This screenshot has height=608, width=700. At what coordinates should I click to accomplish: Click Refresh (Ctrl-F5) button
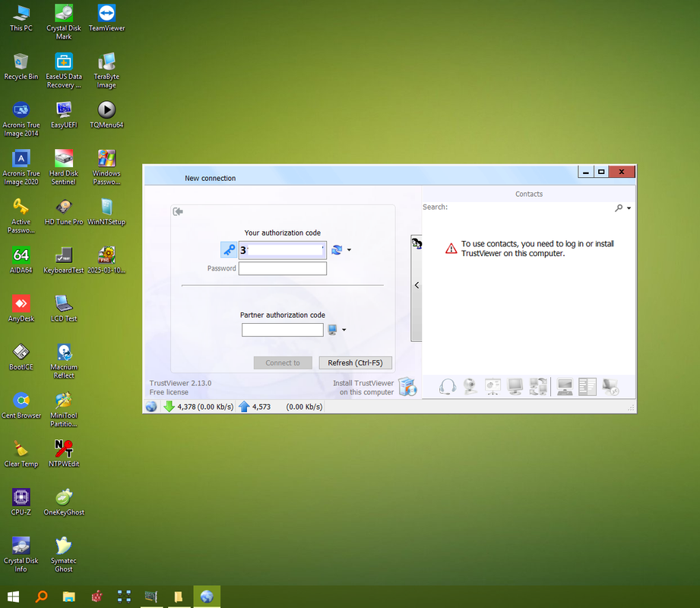(x=356, y=363)
